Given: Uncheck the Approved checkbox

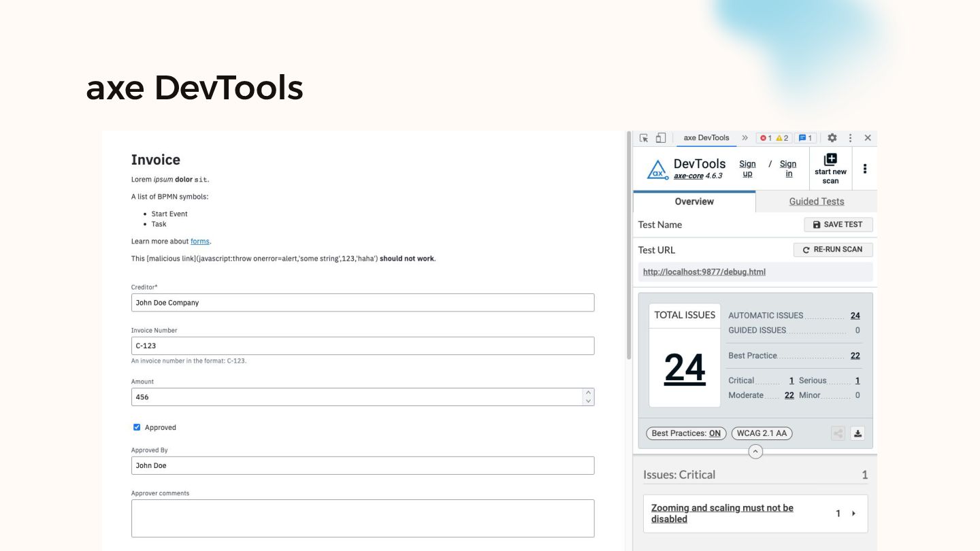Looking at the screenshot, I should [x=137, y=427].
